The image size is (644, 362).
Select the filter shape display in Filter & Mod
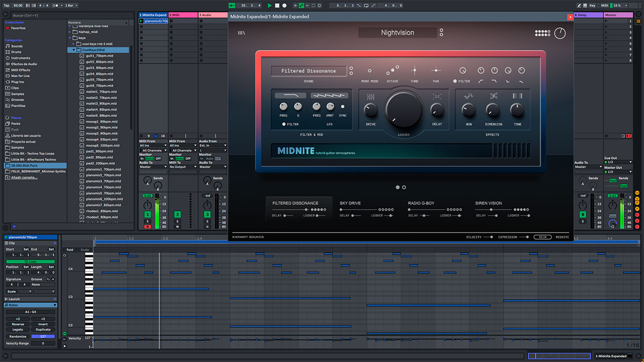(x=290, y=95)
